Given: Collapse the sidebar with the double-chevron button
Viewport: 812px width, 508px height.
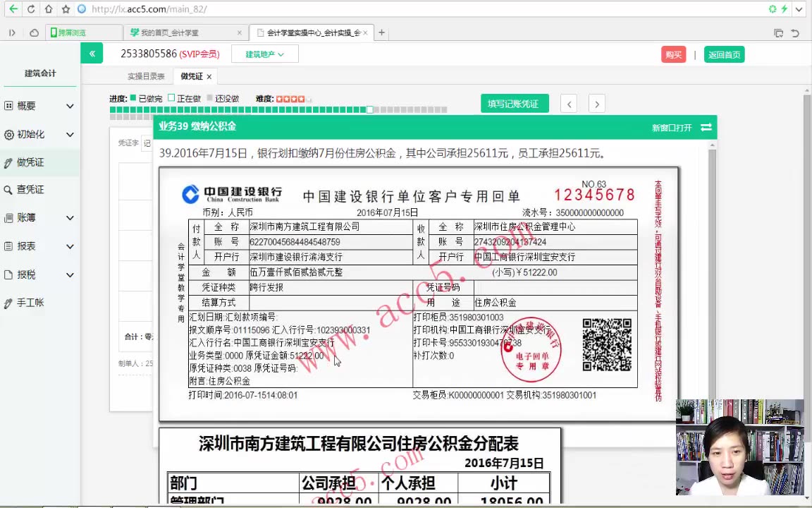Looking at the screenshot, I should click(x=92, y=54).
